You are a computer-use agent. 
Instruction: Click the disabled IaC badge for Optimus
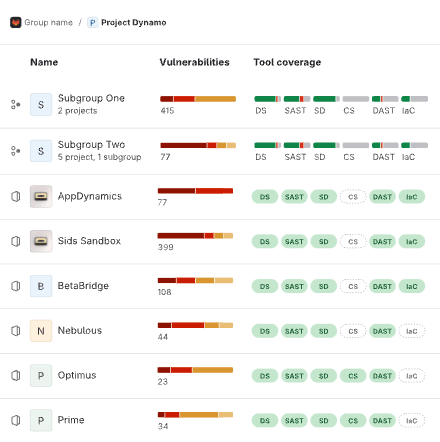pos(412,376)
